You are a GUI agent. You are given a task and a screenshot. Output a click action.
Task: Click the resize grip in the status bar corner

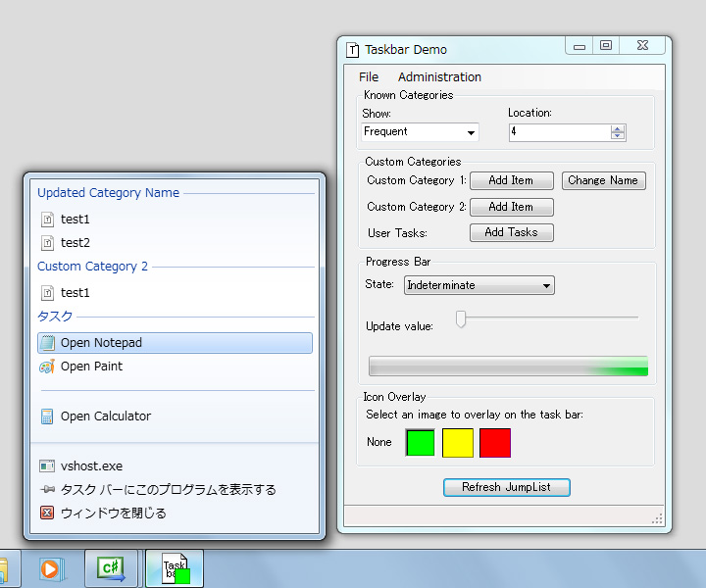(x=657, y=519)
